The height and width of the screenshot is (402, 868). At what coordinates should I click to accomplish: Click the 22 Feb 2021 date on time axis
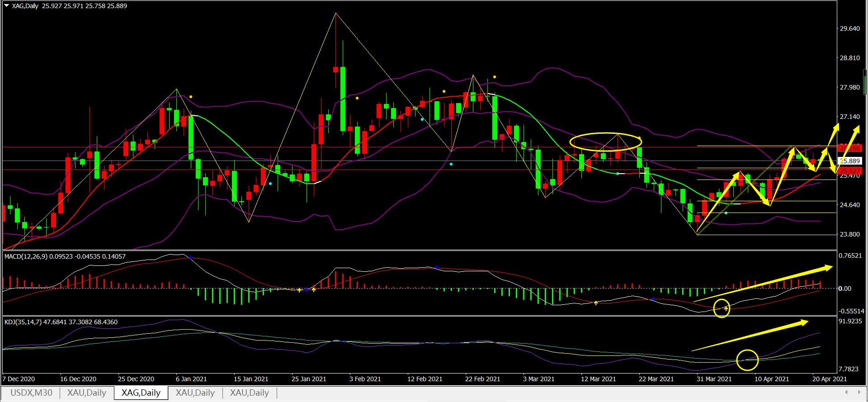click(482, 379)
